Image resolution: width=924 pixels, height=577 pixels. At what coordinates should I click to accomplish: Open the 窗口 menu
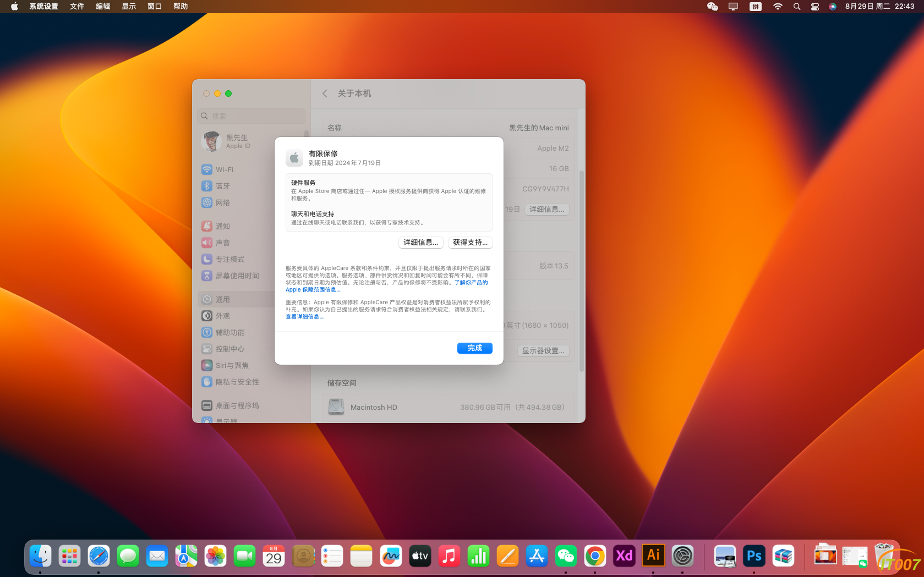coord(155,7)
